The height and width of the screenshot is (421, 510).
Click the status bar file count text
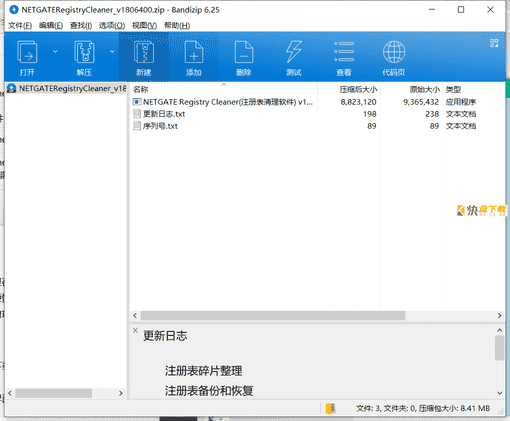click(x=423, y=408)
